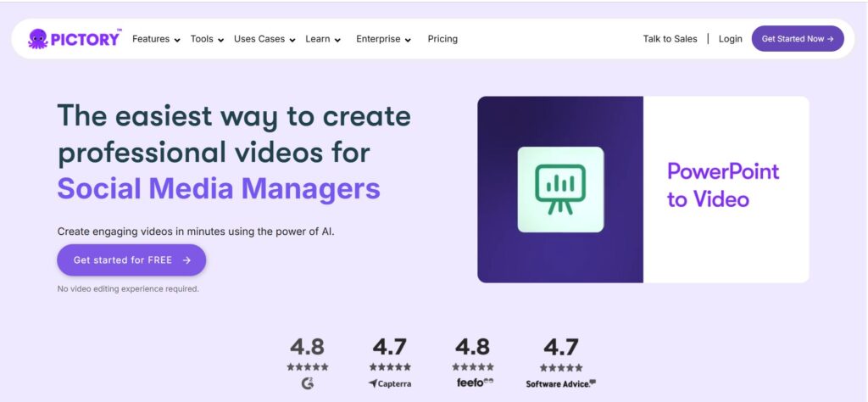
Task: Click the Capterra logo
Action: tap(390, 383)
